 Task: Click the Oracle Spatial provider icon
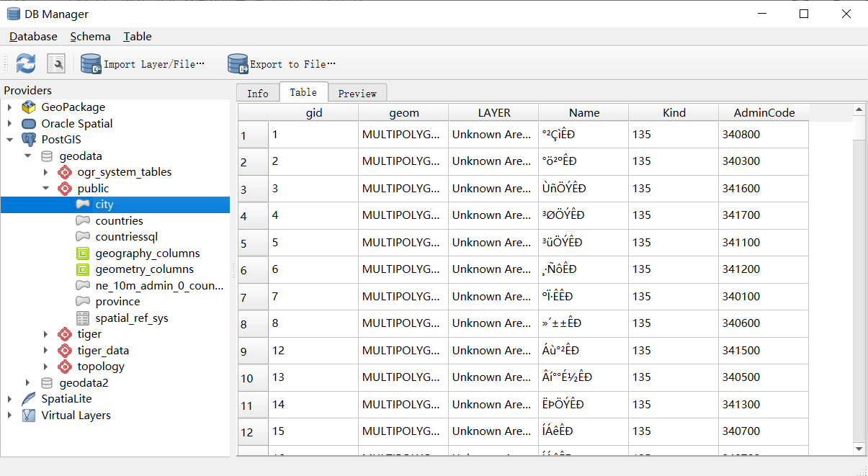[x=28, y=123]
